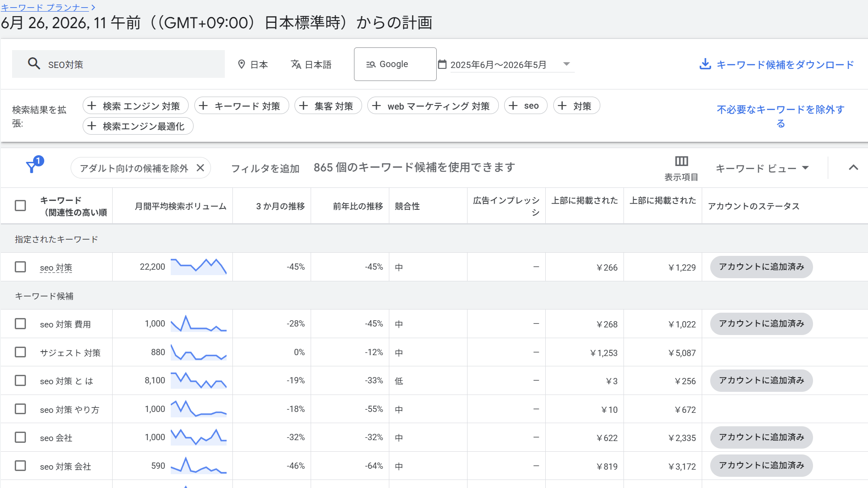This screenshot has height=488, width=868.
Task: Open the date range dropdown arrow
Action: point(566,64)
